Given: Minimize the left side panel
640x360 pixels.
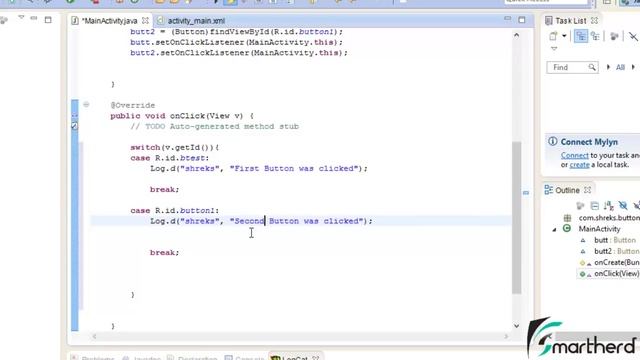Looking at the screenshot, I should (x=34, y=18).
